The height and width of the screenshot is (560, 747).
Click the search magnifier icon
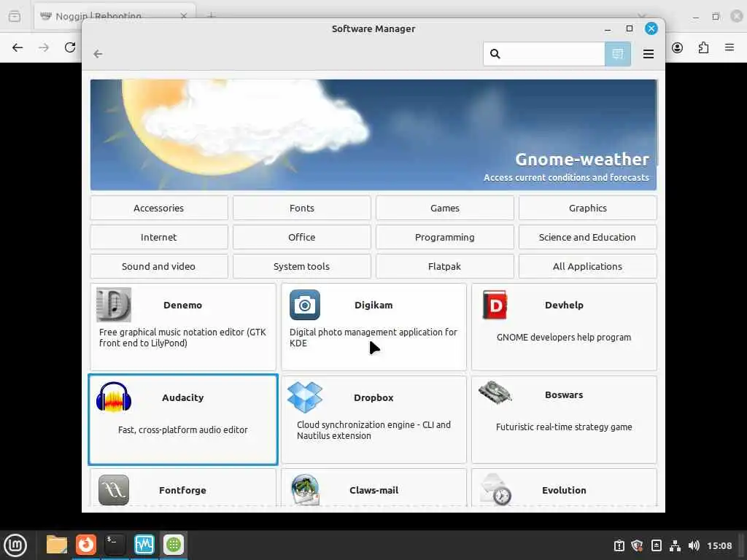[x=495, y=54]
